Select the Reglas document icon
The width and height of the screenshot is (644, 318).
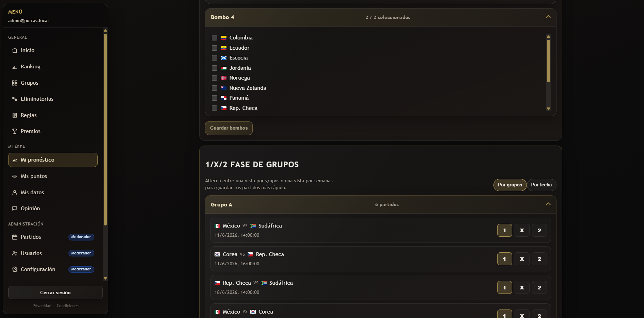pos(14,115)
